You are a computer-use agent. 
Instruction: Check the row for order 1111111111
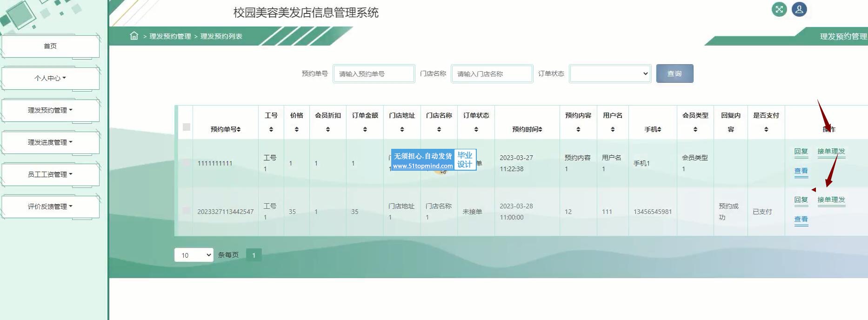click(187, 162)
